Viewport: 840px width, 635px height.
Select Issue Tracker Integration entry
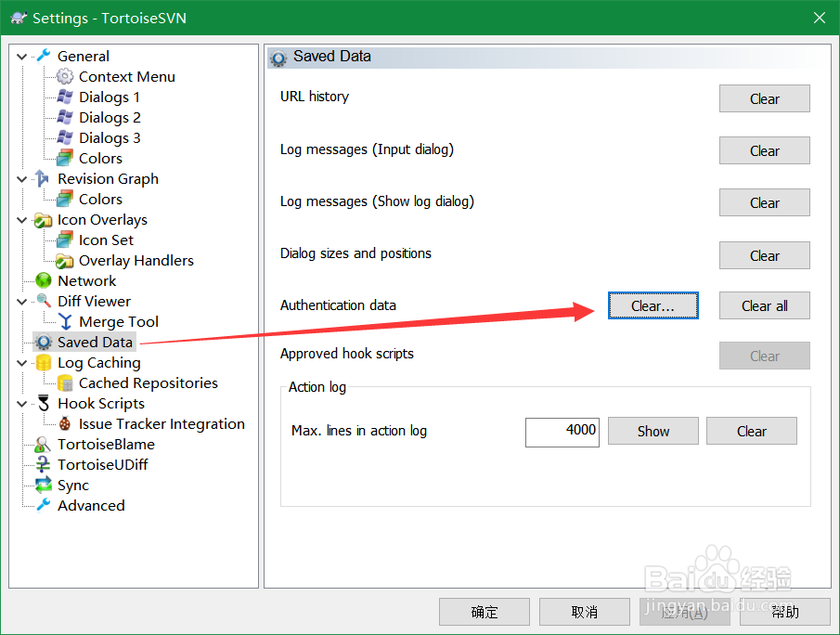[162, 423]
